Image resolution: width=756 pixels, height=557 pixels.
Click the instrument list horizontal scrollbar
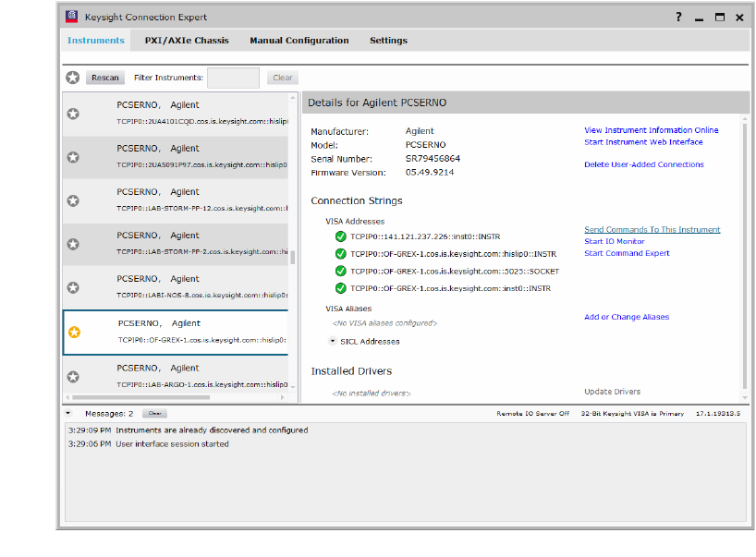tap(140, 397)
